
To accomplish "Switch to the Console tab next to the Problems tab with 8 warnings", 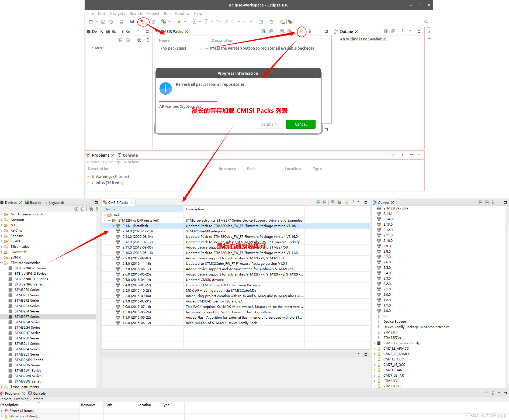I will 128,155.
